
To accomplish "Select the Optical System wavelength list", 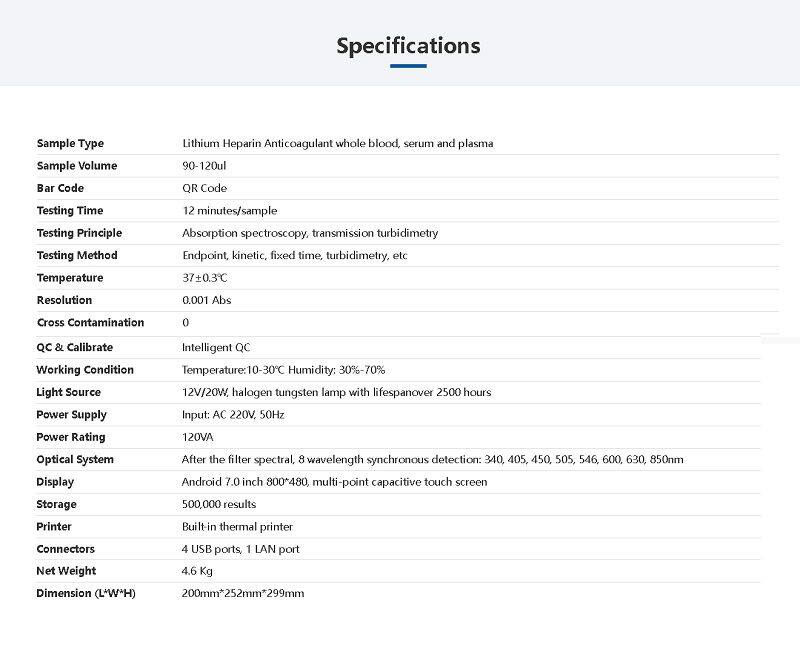I will point(432,460).
